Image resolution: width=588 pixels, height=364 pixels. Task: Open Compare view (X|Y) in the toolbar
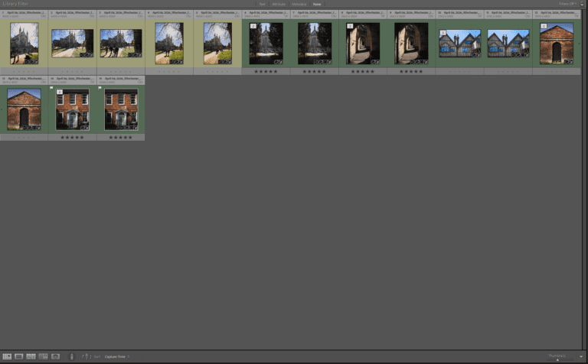pos(31,356)
